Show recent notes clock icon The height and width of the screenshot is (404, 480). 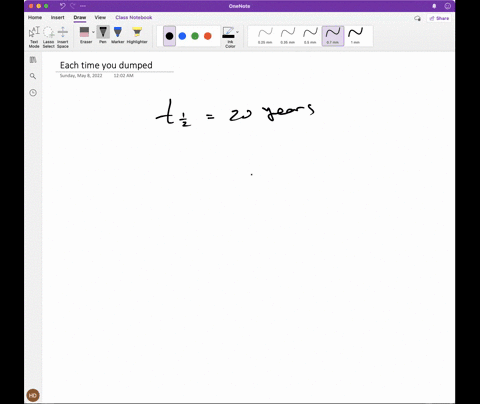pos(33,93)
